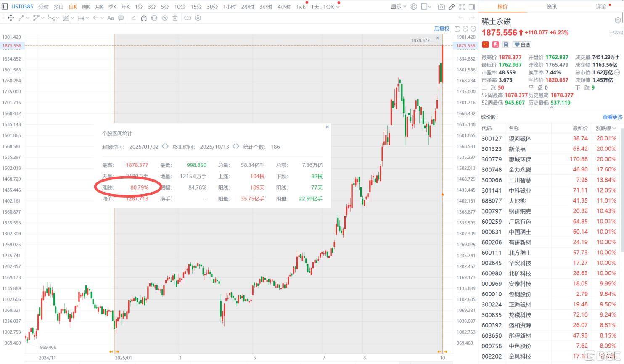
Task: Add 稀土永磁 to 自选 watchlist
Action: [x=522, y=45]
